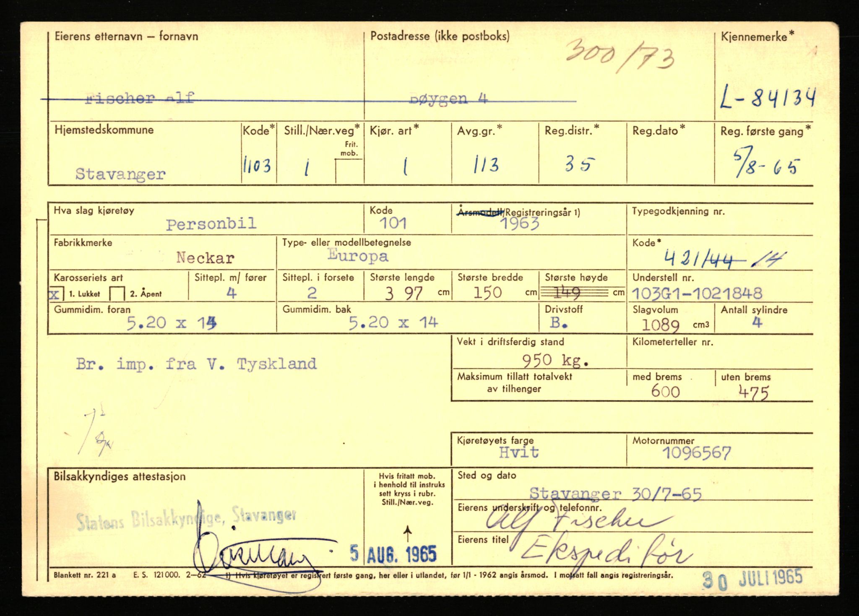Click place and date Stavanger 30/7-65
The height and width of the screenshot is (616, 859).
tap(615, 494)
